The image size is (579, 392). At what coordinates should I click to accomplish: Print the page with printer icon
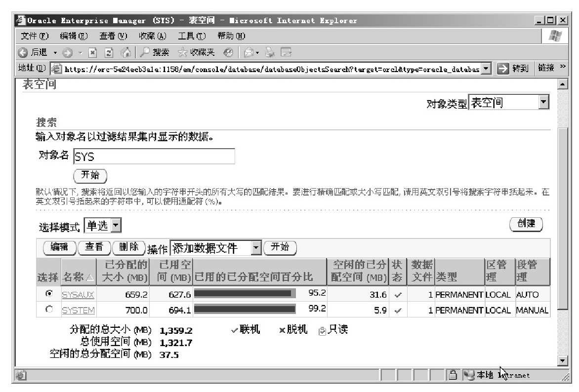[270, 53]
